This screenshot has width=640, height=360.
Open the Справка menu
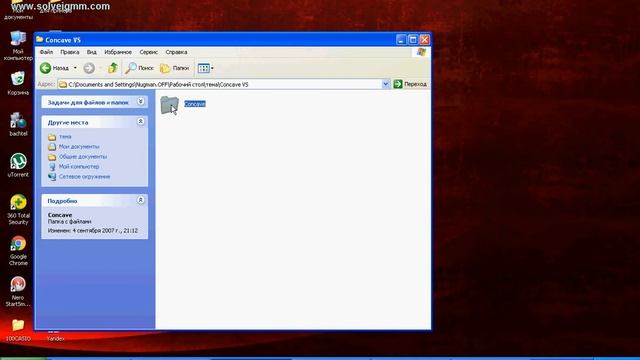click(x=176, y=52)
